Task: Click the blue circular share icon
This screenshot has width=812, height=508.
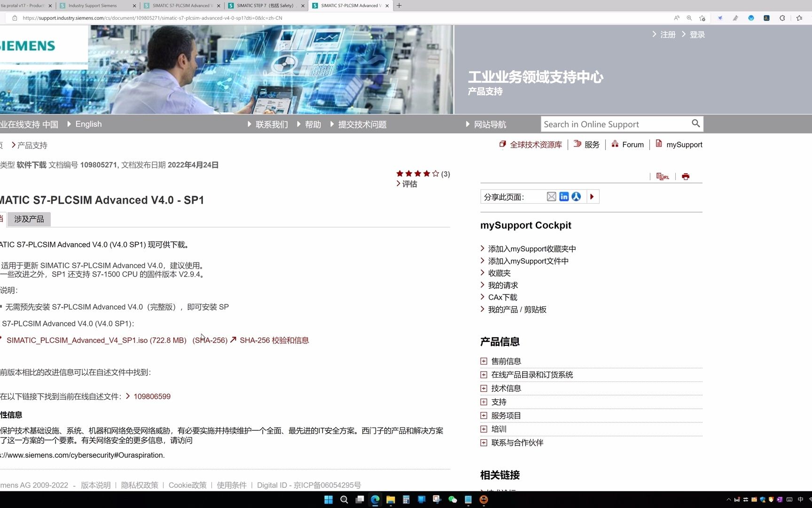Action: pyautogui.click(x=576, y=197)
